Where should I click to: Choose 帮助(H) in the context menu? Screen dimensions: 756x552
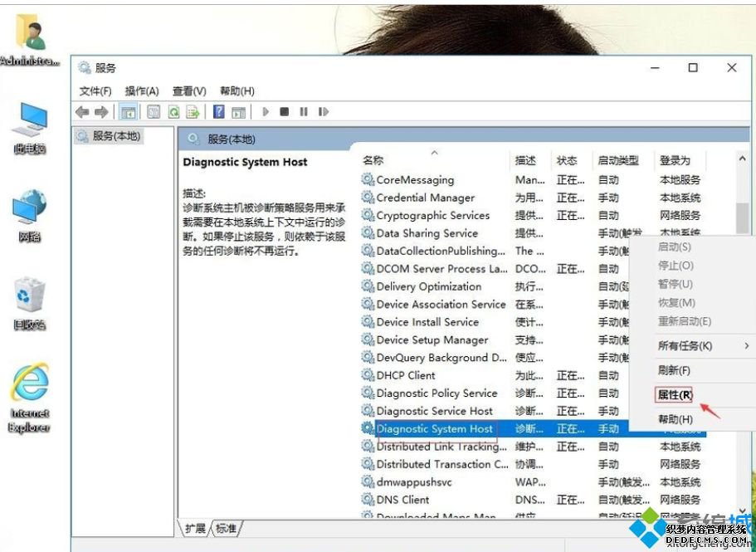point(675,419)
